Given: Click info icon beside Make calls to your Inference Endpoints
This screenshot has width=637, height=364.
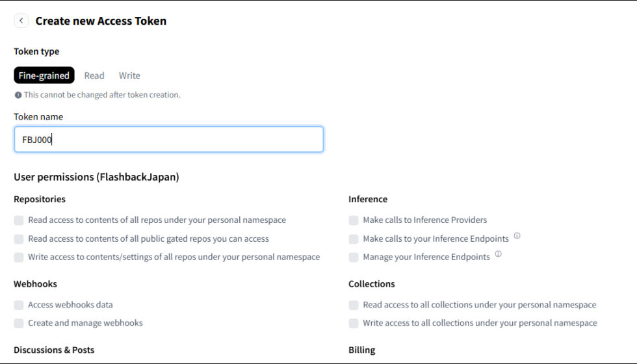Looking at the screenshot, I should [517, 236].
